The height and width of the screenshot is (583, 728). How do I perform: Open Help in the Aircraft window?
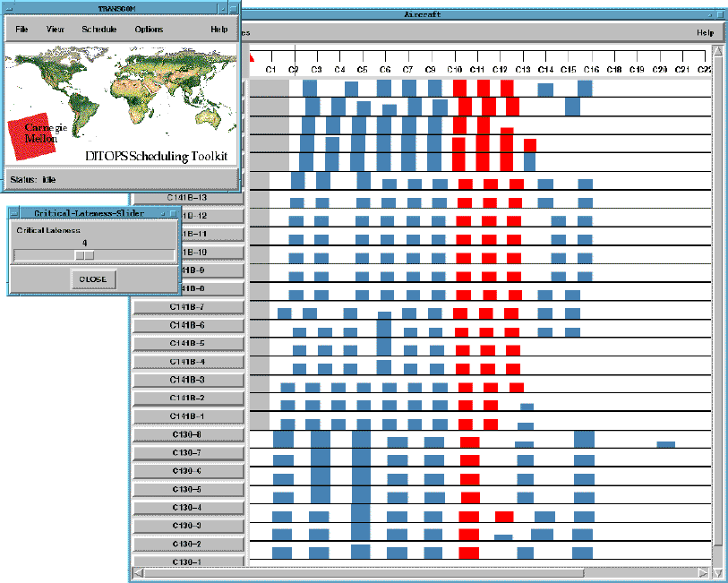705,33
